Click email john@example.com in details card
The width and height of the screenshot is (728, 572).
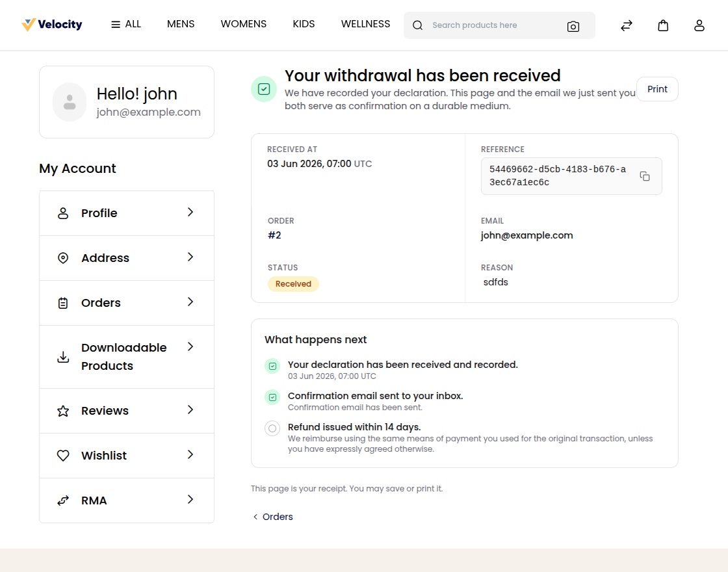tap(526, 235)
